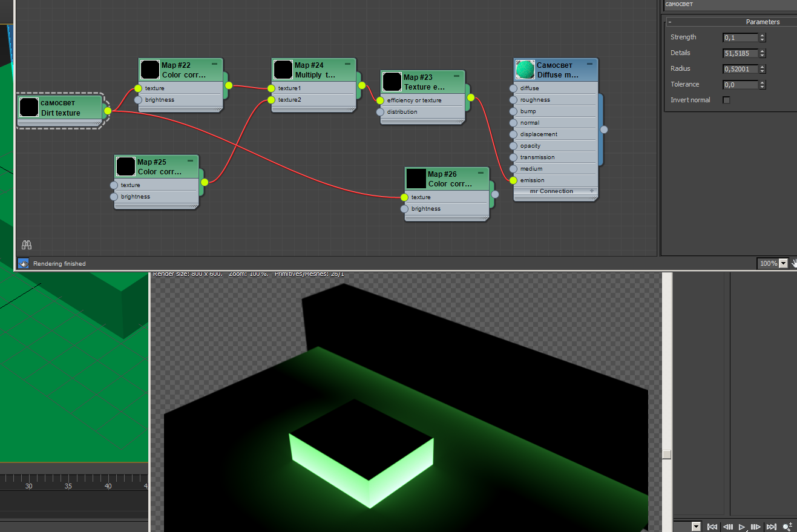
Task: Click Map #25 texture input socket
Action: [114, 185]
